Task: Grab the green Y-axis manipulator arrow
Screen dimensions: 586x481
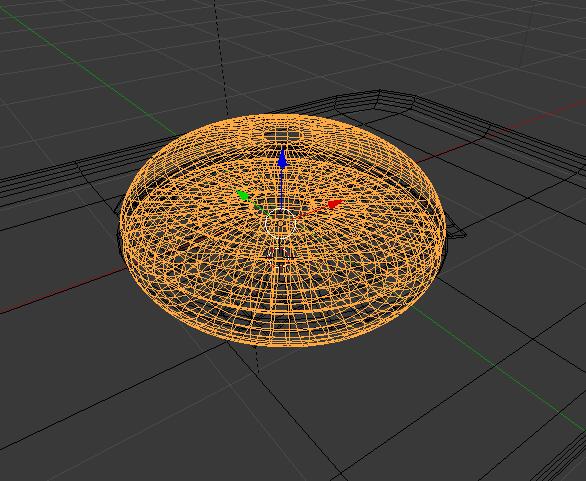Action: 243,195
